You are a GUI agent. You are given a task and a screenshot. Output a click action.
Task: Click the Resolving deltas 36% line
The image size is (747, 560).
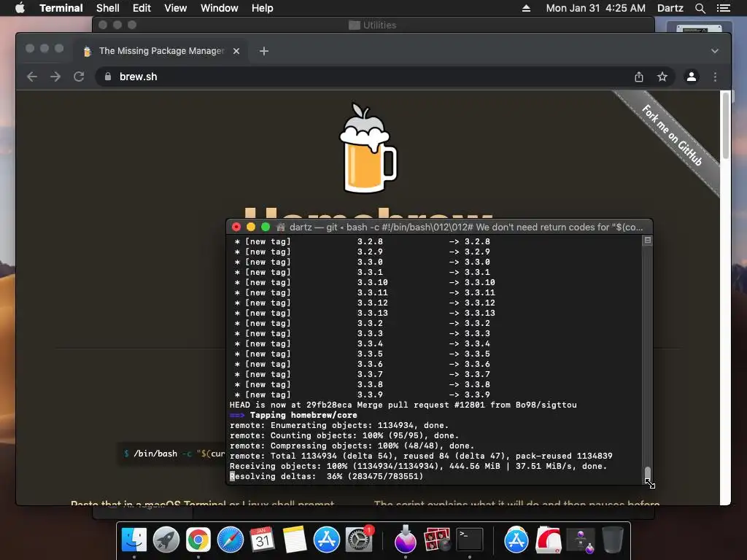coord(326,476)
